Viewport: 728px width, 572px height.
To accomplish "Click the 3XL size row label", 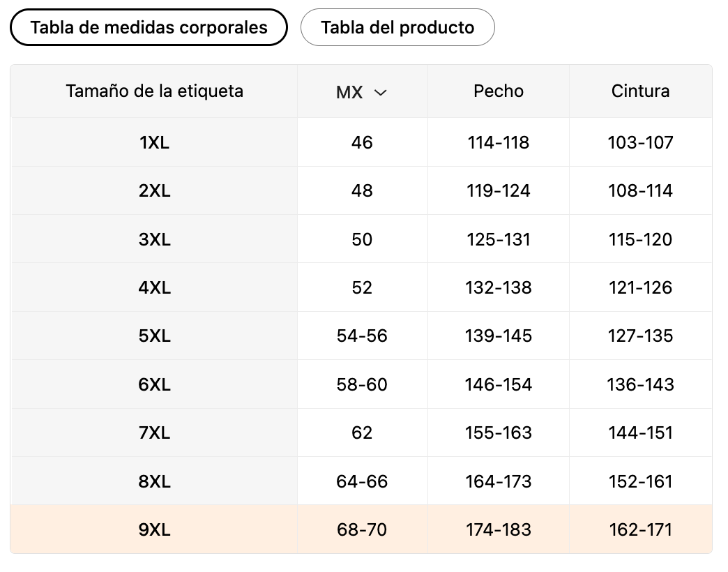I will point(154,240).
